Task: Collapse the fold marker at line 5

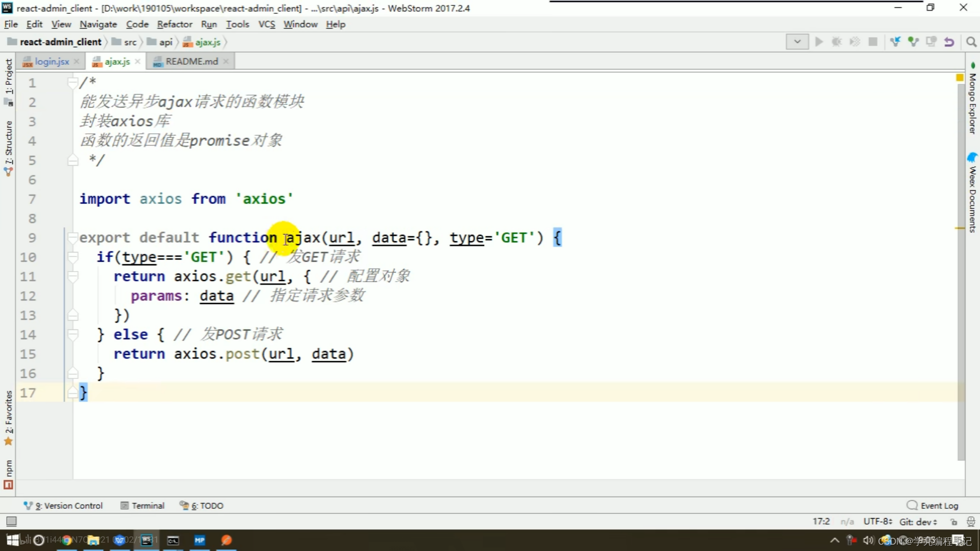Action: (x=73, y=160)
